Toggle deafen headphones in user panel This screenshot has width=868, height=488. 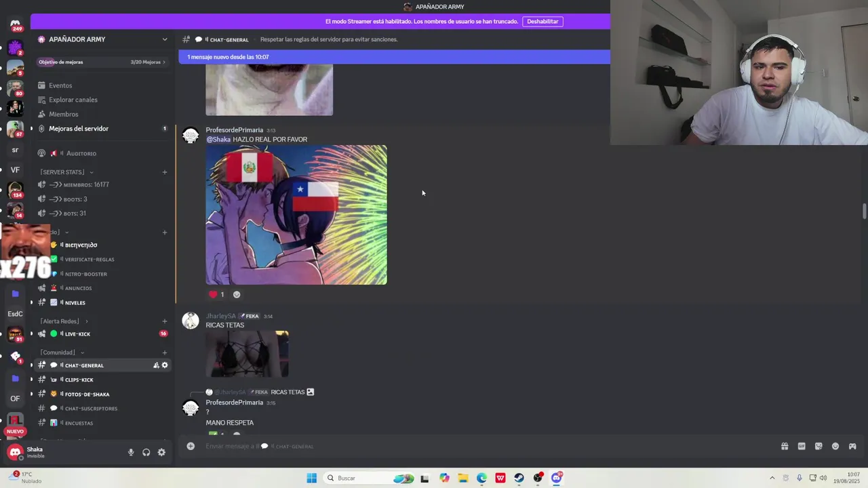click(x=146, y=452)
